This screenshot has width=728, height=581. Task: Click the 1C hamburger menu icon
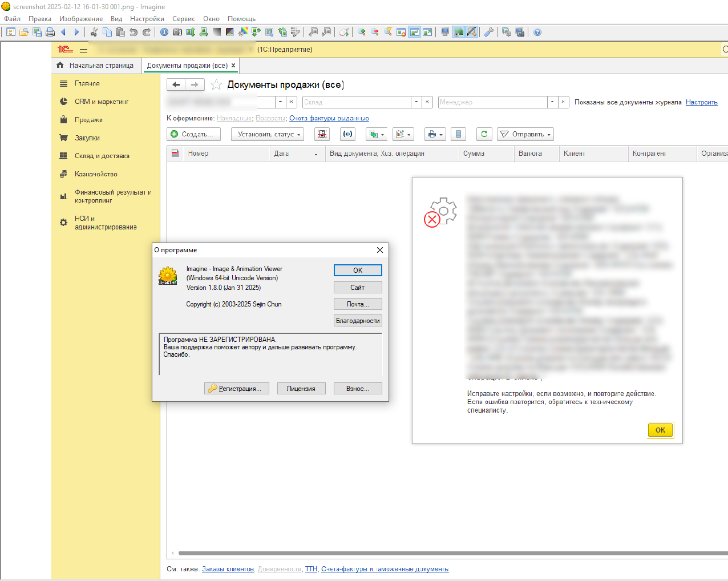coord(83,50)
